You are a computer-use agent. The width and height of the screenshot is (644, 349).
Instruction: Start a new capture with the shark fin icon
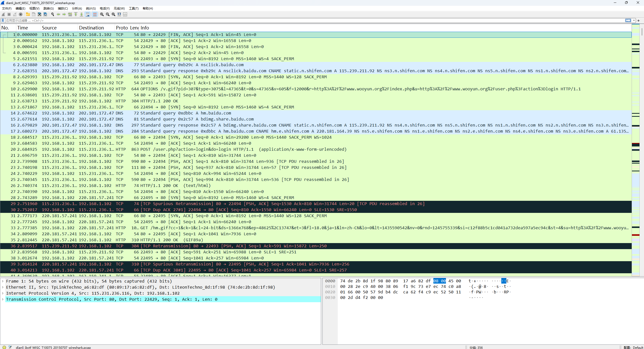3,14
